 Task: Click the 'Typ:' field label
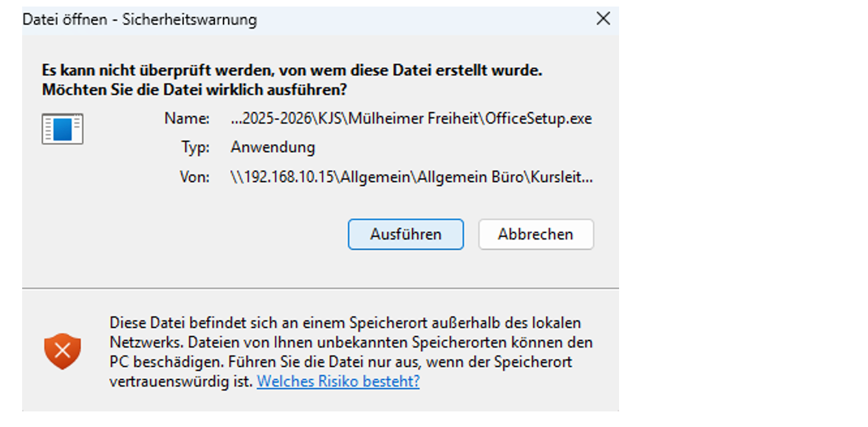point(195,147)
